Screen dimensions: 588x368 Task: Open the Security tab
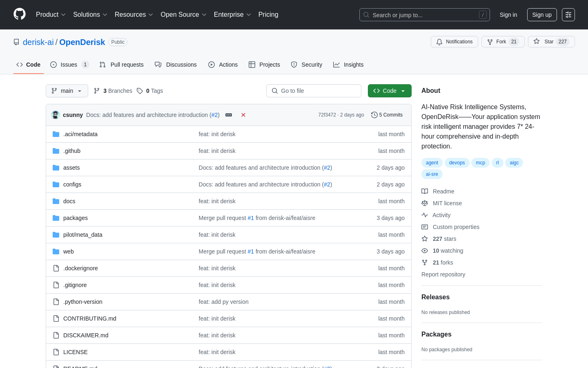click(307, 65)
